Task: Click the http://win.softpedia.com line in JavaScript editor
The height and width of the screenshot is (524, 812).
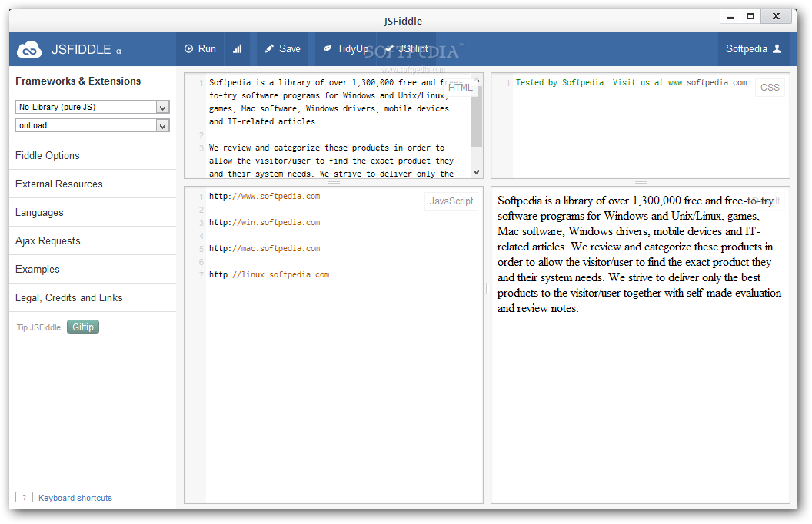Action: (265, 222)
